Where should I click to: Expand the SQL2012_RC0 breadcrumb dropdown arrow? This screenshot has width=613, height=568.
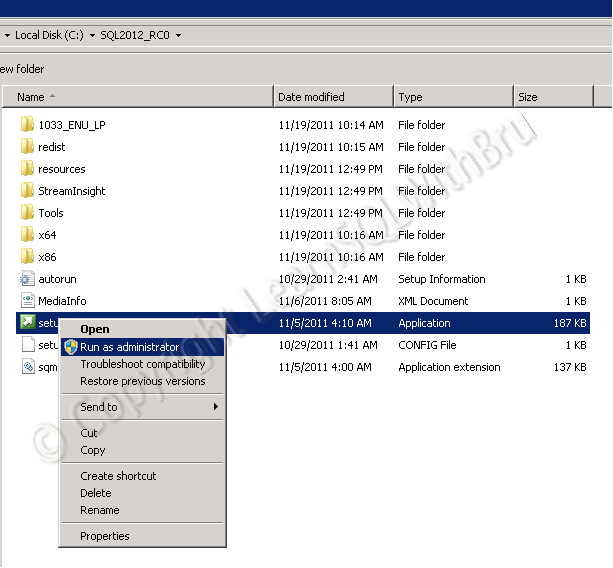[x=179, y=36]
